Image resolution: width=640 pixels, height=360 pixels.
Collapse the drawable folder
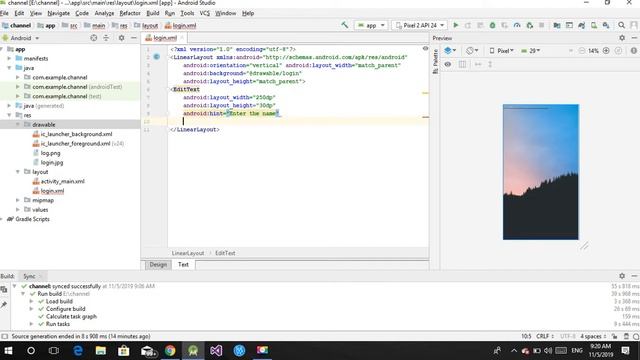point(18,124)
